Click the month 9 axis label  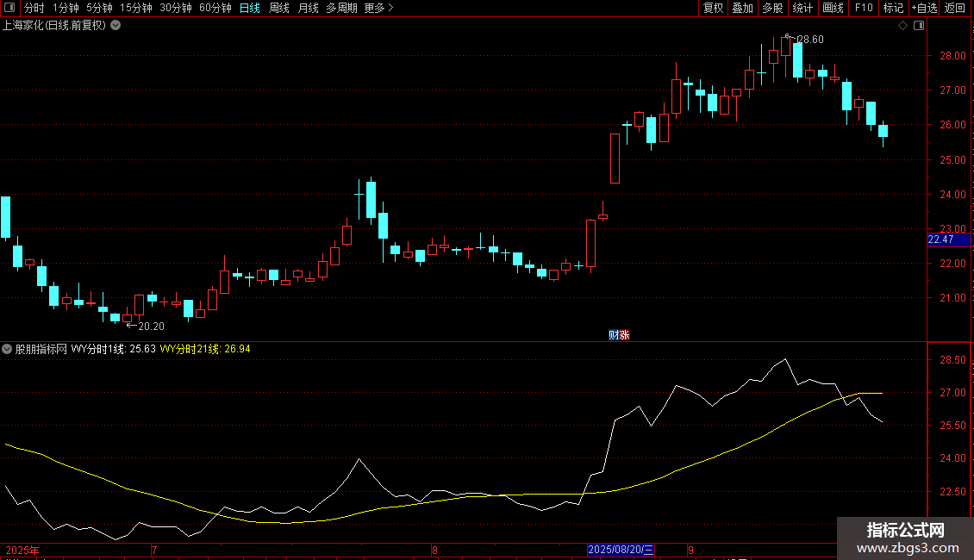tap(690, 550)
